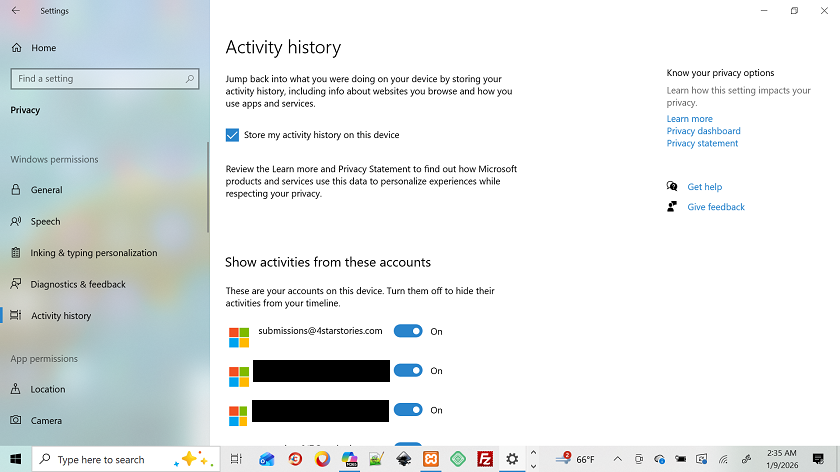
Task: Show hidden system tray icons
Action: [617, 459]
